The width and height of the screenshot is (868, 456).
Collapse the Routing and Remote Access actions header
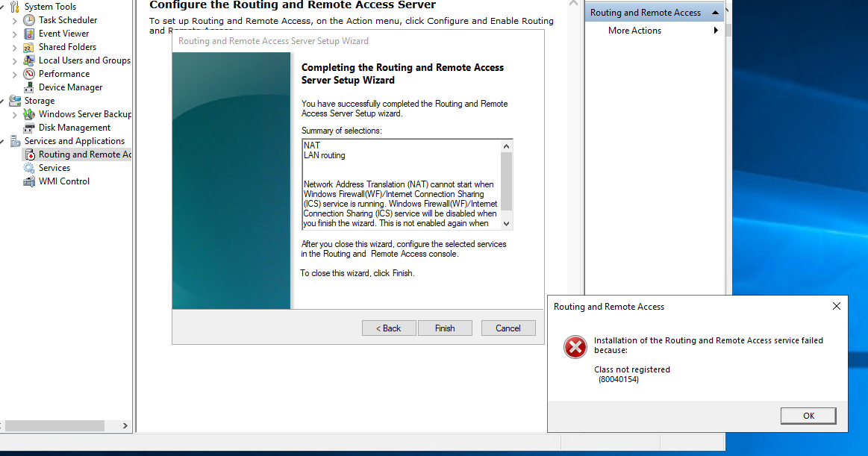click(715, 12)
